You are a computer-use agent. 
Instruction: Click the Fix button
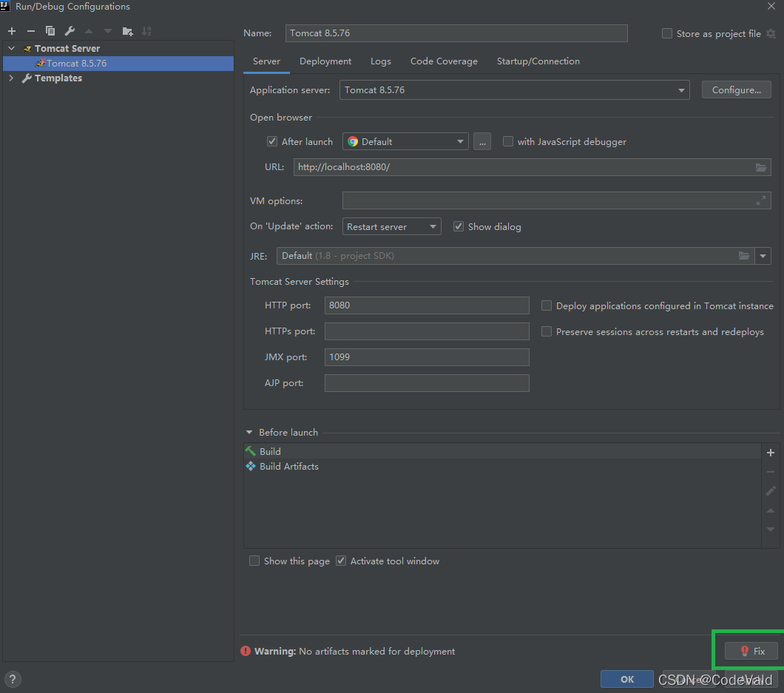pos(751,651)
